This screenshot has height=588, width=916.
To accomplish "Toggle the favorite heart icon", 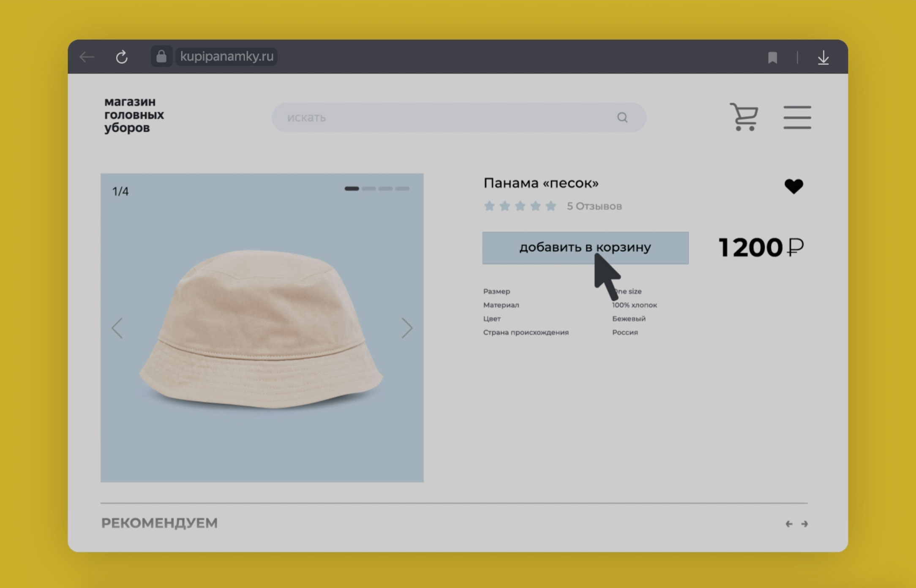I will point(793,186).
